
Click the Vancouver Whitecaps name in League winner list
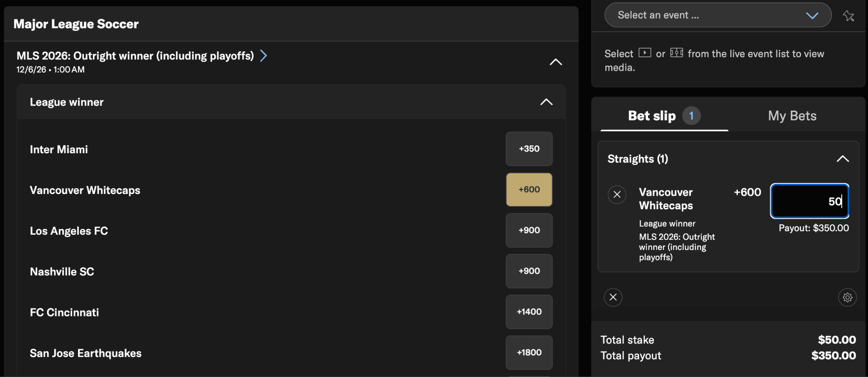click(85, 190)
